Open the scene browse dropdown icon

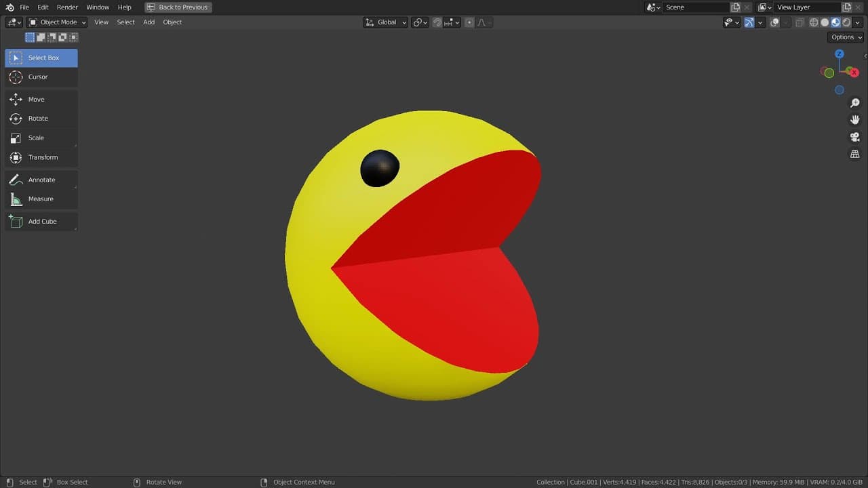click(x=654, y=7)
